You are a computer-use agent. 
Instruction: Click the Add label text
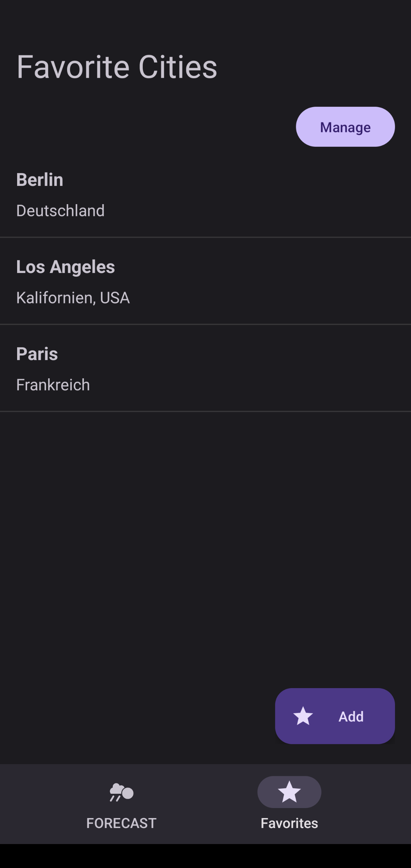point(351,717)
